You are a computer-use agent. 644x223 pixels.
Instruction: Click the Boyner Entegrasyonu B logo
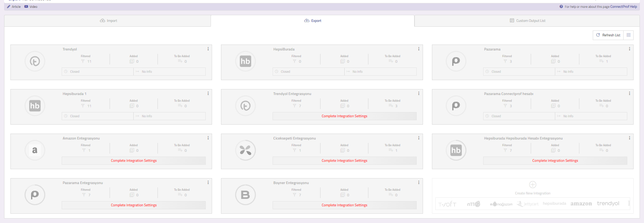[245, 195]
